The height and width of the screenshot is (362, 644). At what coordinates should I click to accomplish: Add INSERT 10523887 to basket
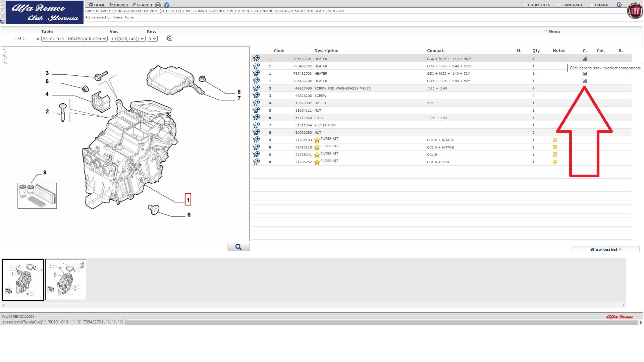[256, 103]
